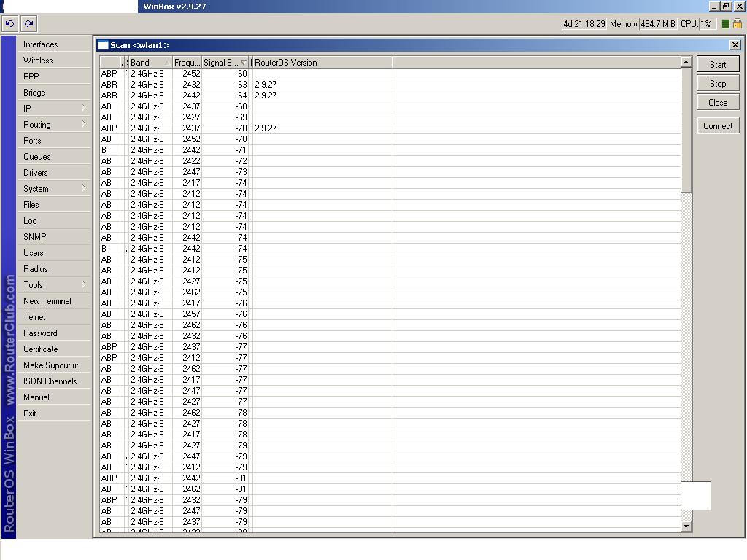The width and height of the screenshot is (747, 560).
Task: Click the undo arrow icon in toolbar
Action: click(10, 23)
